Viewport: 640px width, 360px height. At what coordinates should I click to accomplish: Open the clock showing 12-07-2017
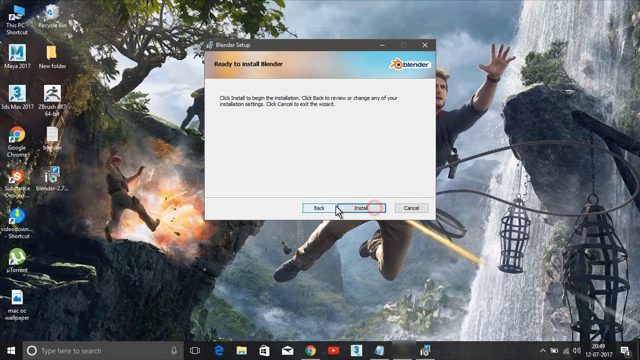click(x=598, y=351)
